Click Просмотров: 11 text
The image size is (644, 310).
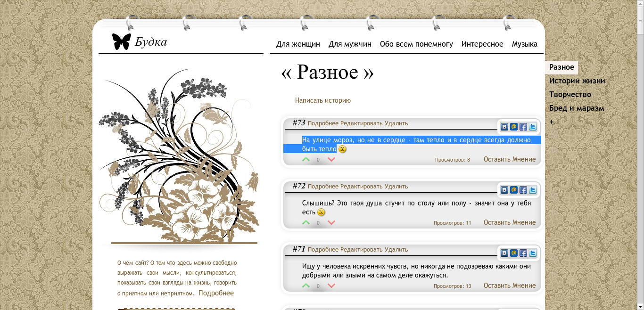click(453, 223)
